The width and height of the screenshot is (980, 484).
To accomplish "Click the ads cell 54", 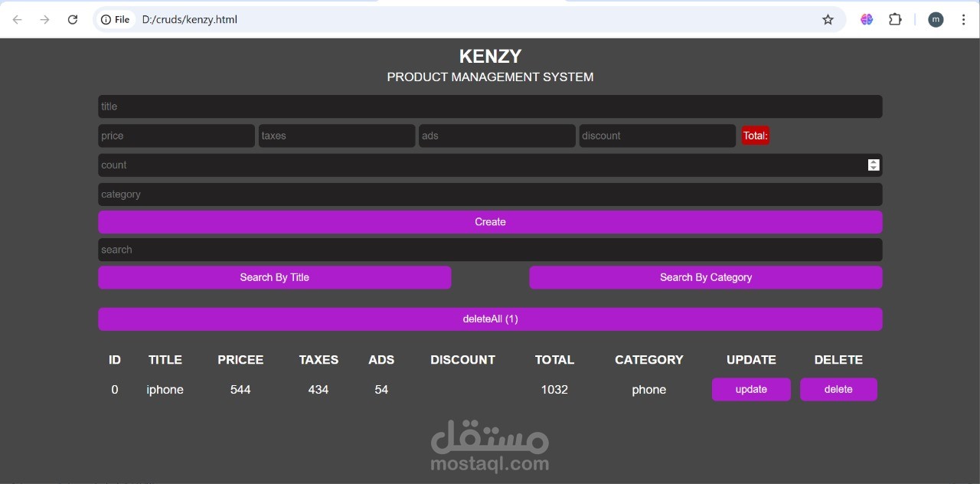I will coord(381,390).
